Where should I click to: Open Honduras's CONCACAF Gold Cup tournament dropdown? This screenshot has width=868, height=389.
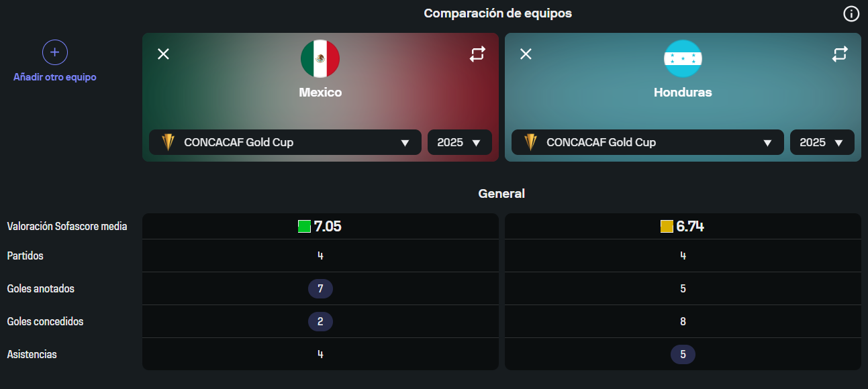(648, 142)
